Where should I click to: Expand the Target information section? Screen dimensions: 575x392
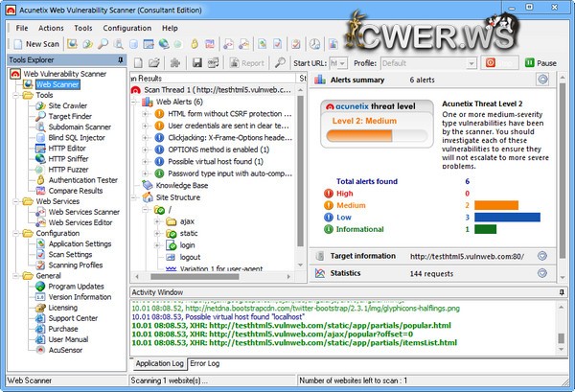[x=542, y=256]
